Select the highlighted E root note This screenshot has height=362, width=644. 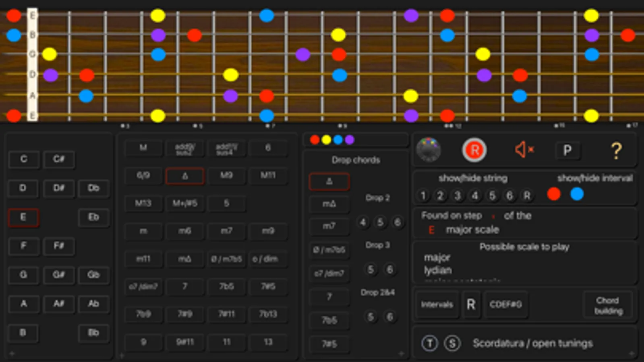tap(23, 217)
